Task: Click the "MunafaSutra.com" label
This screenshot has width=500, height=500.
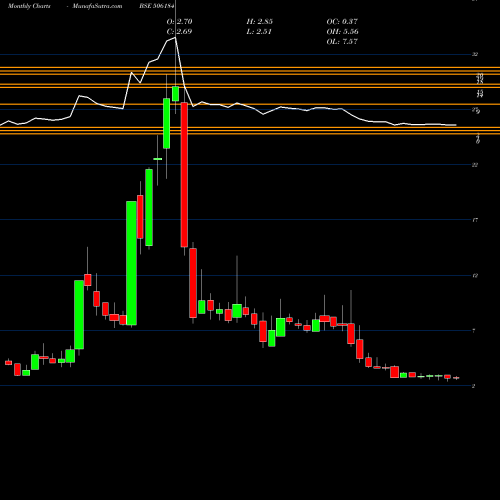Action: 97,6
